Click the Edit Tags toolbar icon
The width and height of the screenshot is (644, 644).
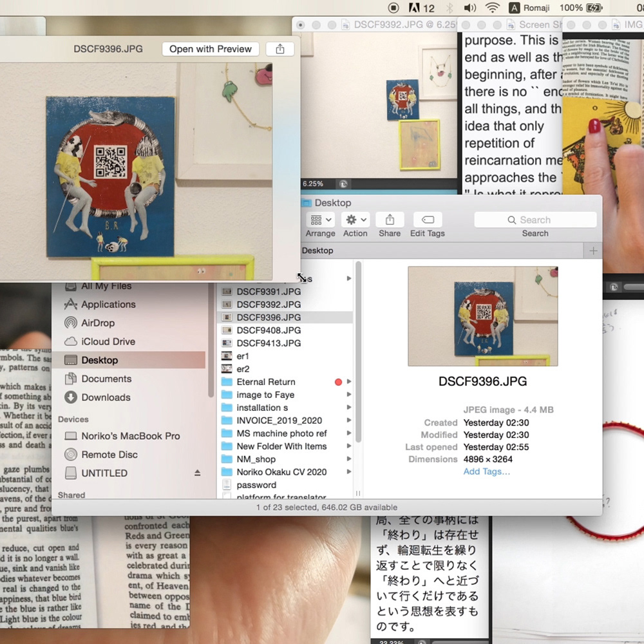(428, 220)
